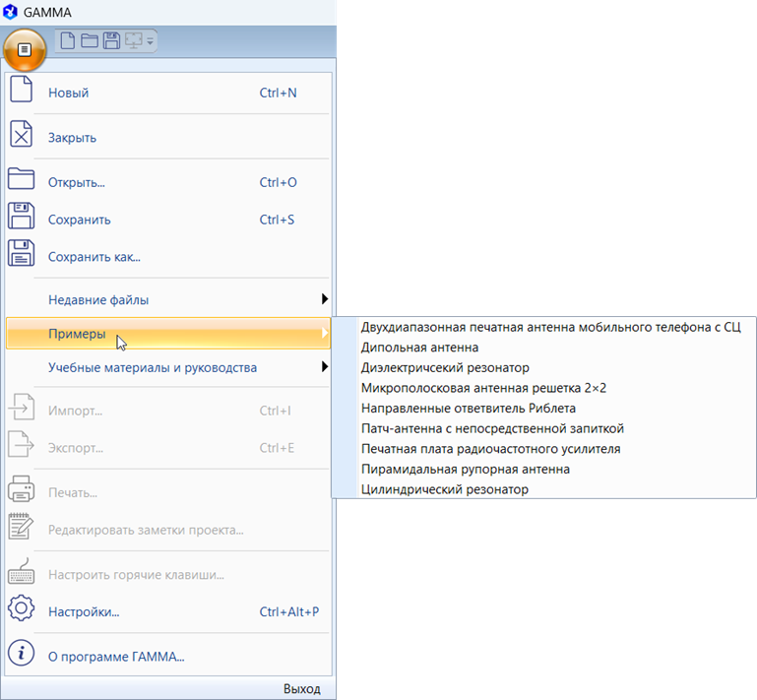Click the О программе ГАММА info icon

click(22, 654)
